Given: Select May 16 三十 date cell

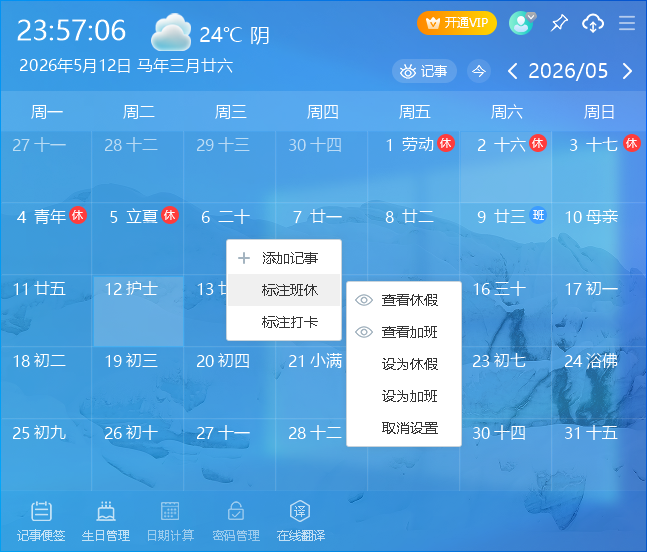Looking at the screenshot, I should (506, 311).
